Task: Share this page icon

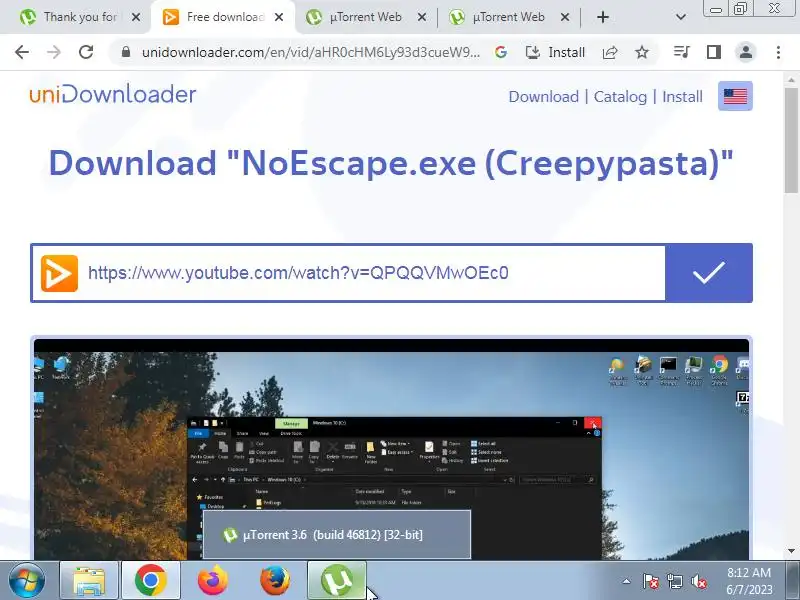Action: (610, 52)
